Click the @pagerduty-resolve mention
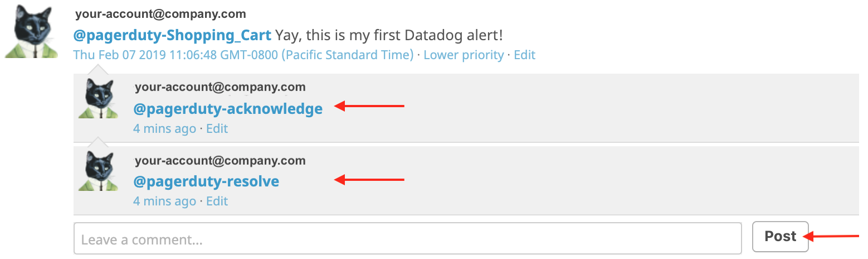This screenshot has width=868, height=259. coord(206,181)
